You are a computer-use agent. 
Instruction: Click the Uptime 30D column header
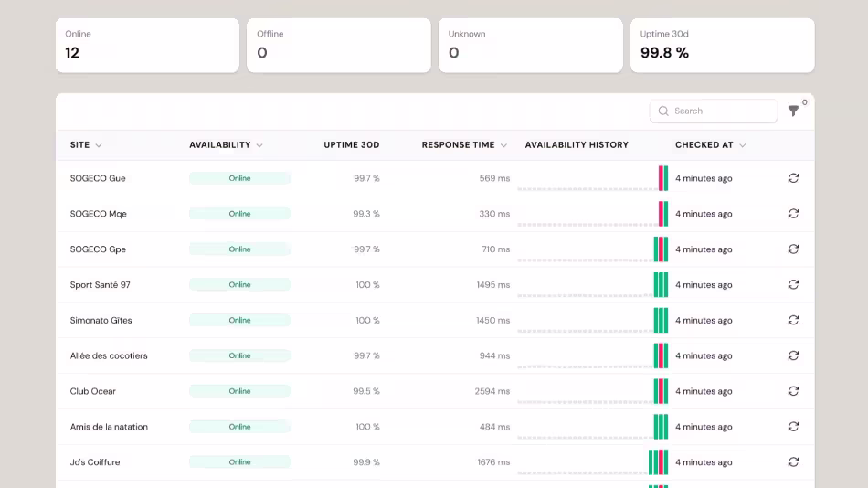point(352,144)
